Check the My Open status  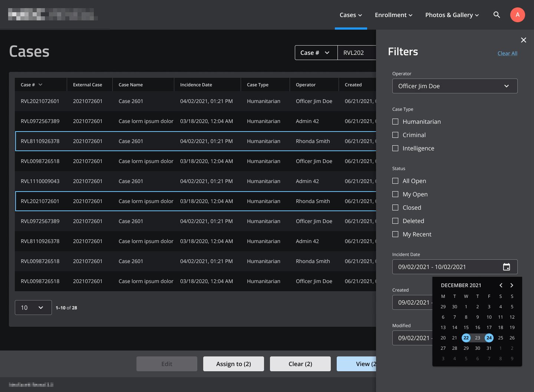(x=395, y=194)
